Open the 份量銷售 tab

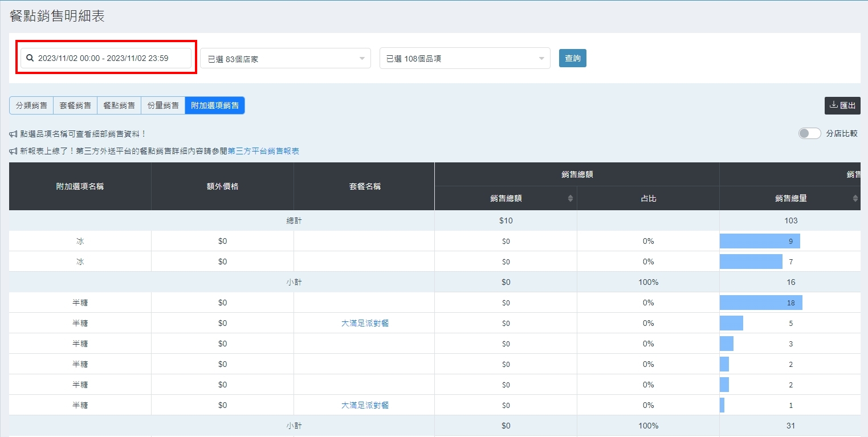coord(163,105)
